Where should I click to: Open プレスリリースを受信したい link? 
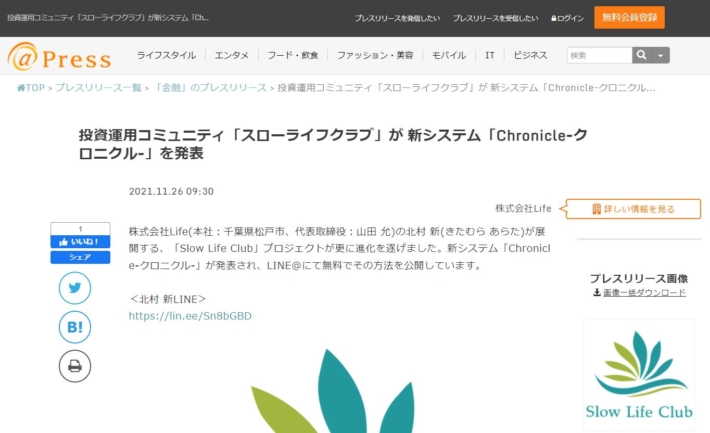click(x=495, y=18)
